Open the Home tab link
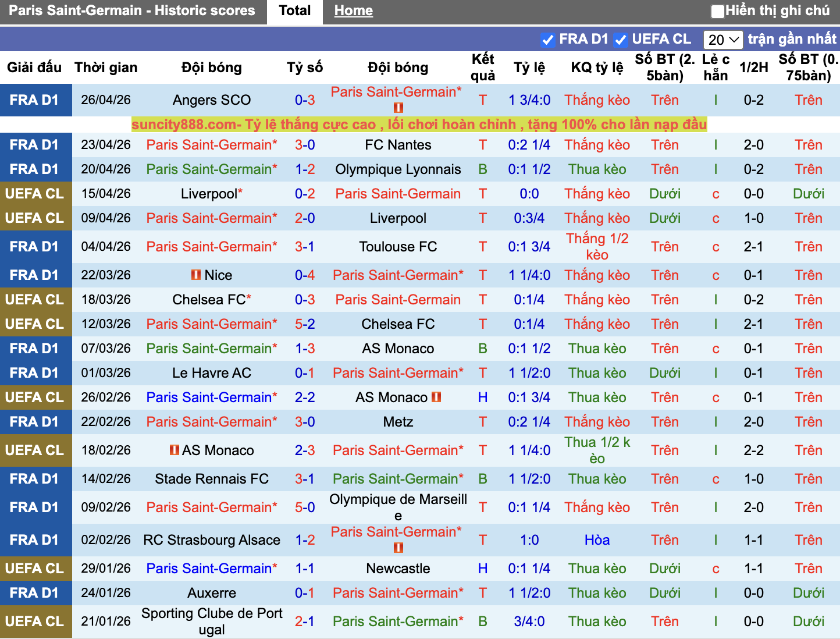The height and width of the screenshot is (639, 840). (x=354, y=10)
